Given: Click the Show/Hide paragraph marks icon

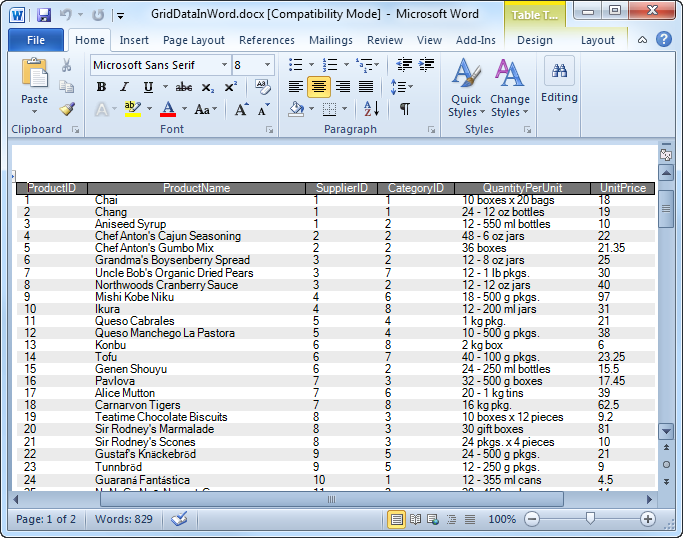Looking at the screenshot, I should (404, 110).
